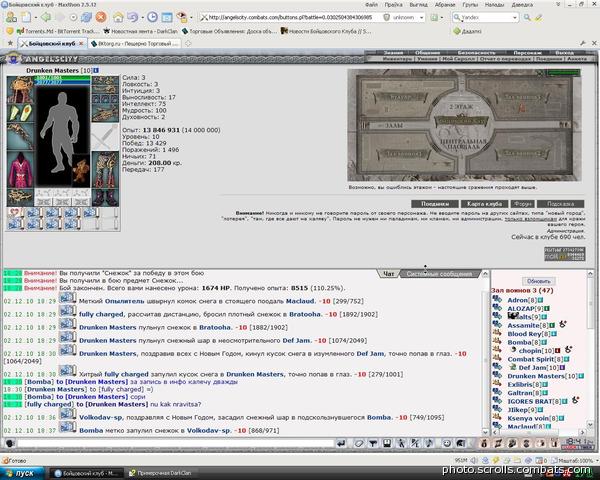Open the Windows Start button
This screenshot has height=480, width=600.
pos(23,473)
